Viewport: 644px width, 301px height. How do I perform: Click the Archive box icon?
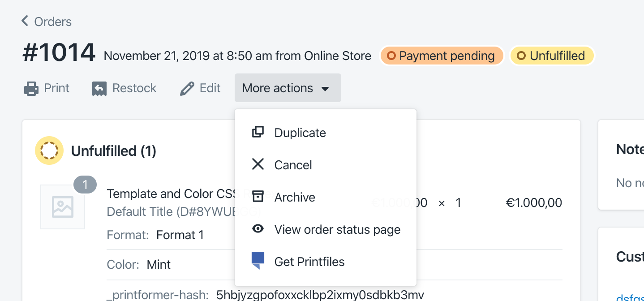[x=258, y=197]
